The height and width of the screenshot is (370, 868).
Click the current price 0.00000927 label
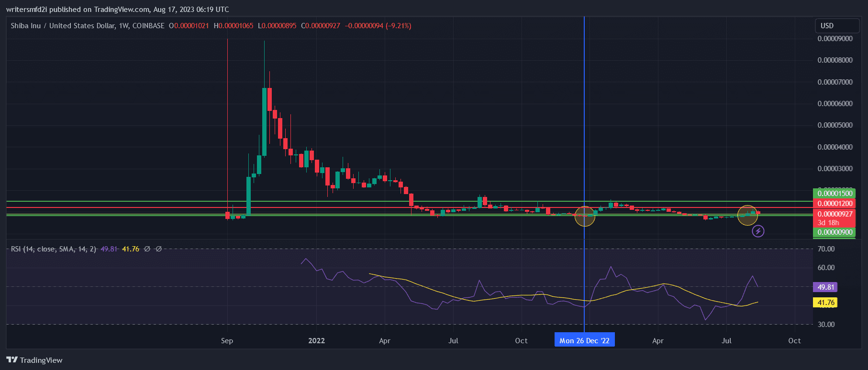[835, 214]
